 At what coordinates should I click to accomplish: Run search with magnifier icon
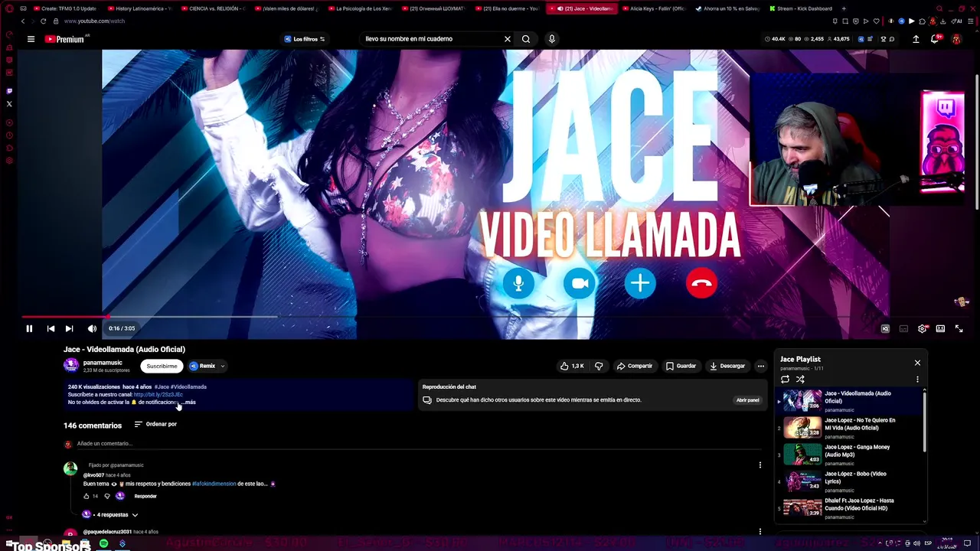526,39
